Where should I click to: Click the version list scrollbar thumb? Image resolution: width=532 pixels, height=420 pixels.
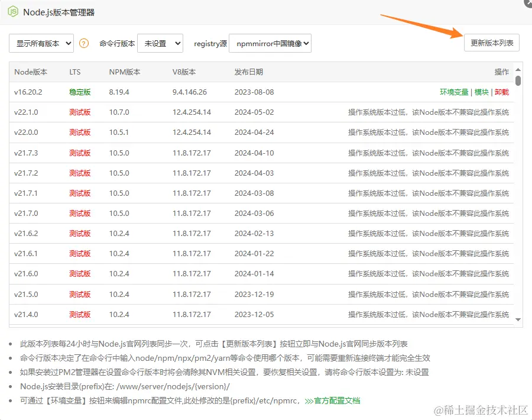point(518,80)
